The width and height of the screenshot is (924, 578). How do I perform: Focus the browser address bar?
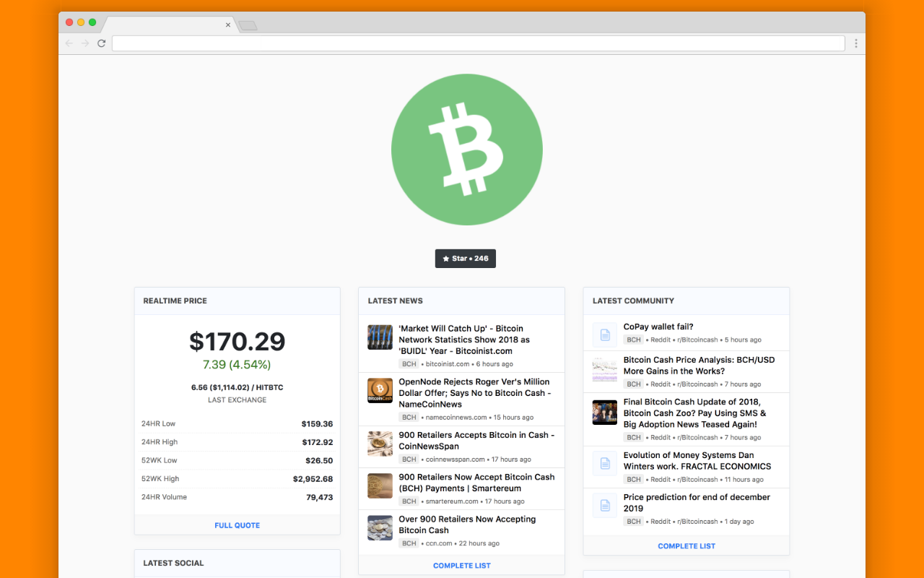478,43
